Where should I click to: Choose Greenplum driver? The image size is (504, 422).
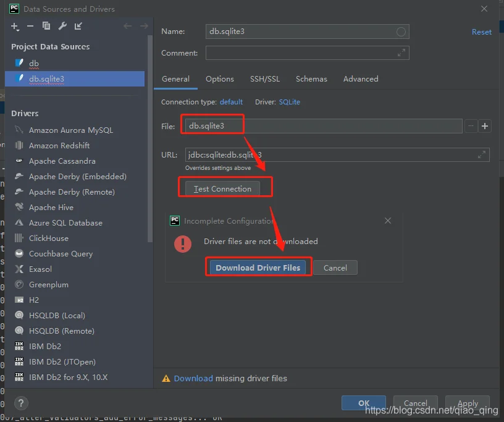(76, 284)
